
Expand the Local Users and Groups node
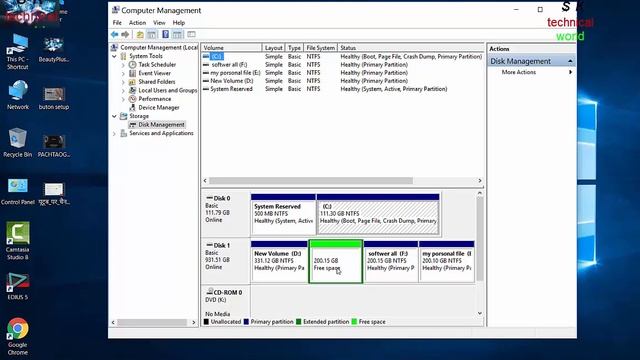click(123, 90)
